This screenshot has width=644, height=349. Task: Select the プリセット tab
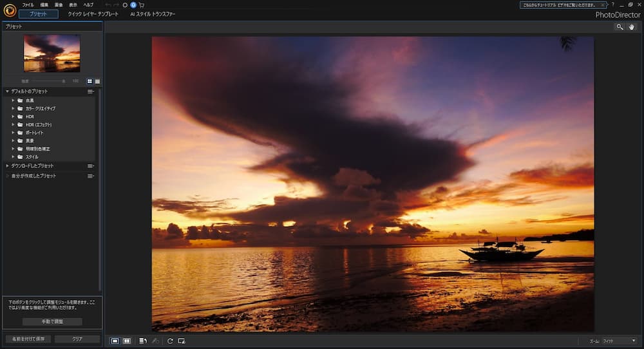click(x=38, y=14)
